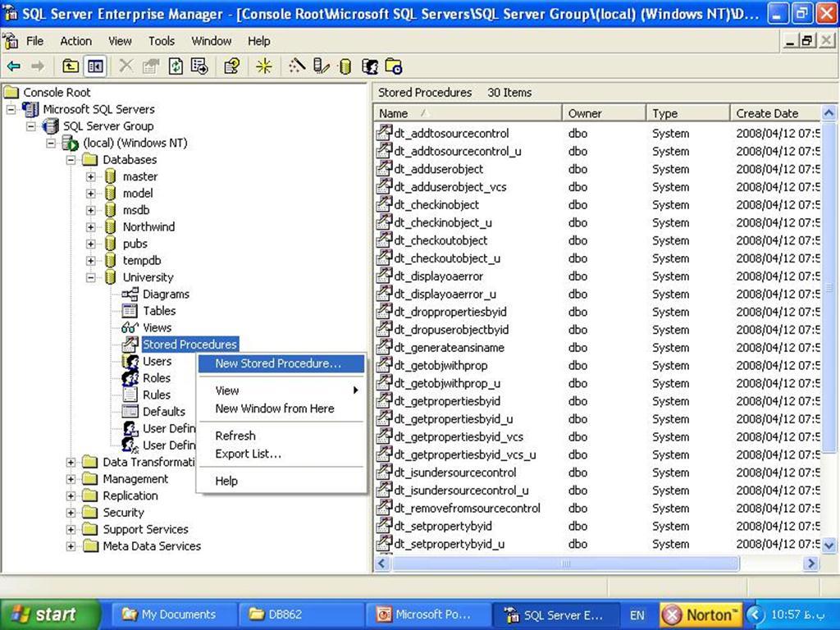This screenshot has height=630, width=840.
Task: Launch the Run a Wizard wand icon
Action: pyautogui.click(x=297, y=66)
